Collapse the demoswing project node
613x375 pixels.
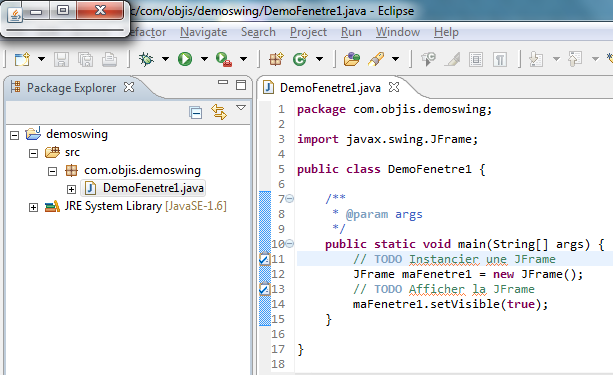pyautogui.click(x=14, y=135)
